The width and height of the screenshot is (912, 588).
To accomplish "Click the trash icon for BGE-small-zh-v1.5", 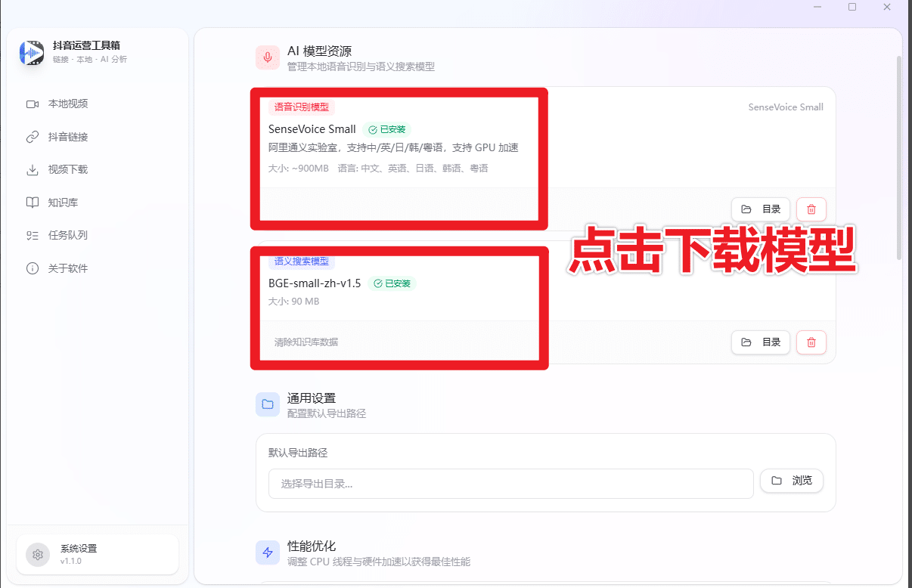I will (x=811, y=342).
